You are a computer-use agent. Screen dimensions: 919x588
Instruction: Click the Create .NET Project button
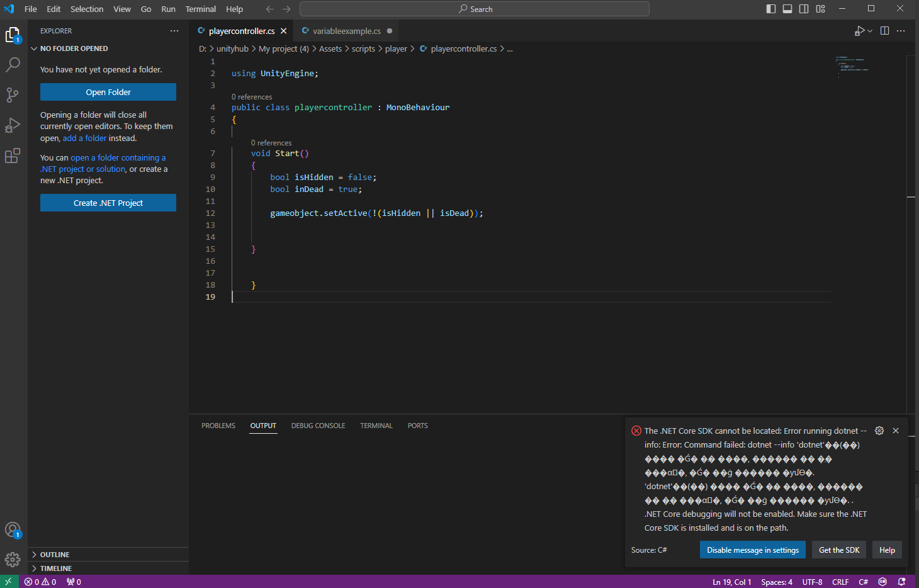pyautogui.click(x=108, y=203)
